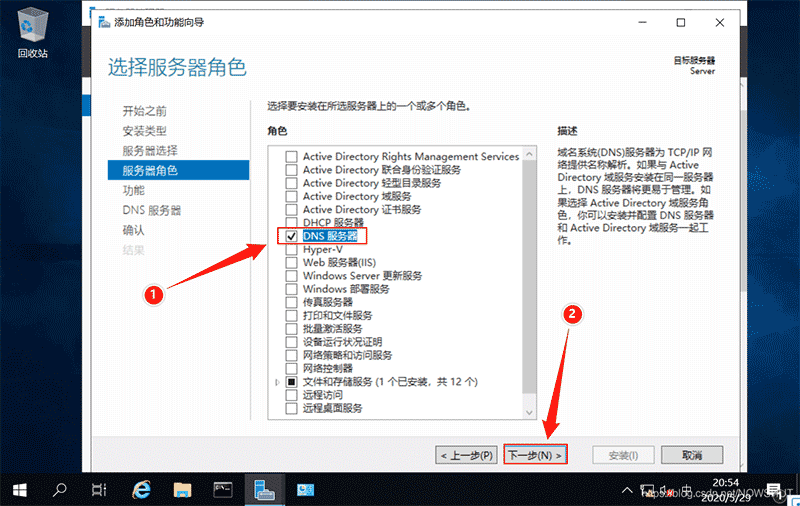800x506 pixels.
Task: Launch Internet Explorer from the taskbar
Action: tap(141, 488)
